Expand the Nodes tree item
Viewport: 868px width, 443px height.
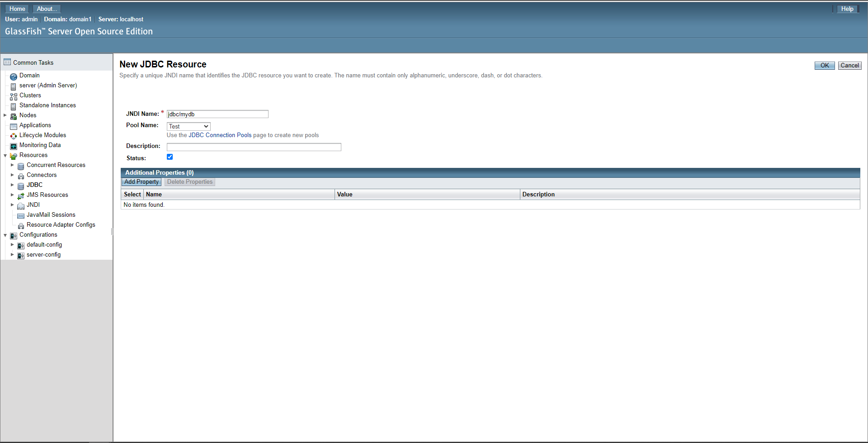(x=5, y=115)
